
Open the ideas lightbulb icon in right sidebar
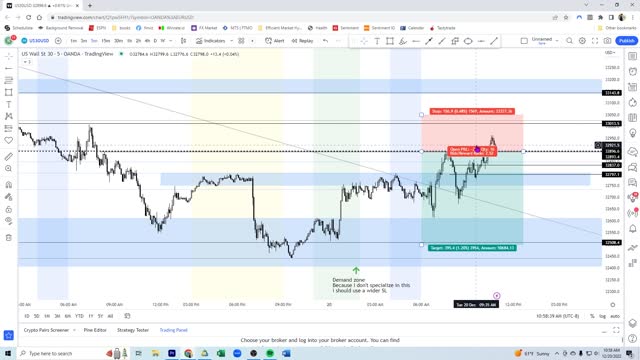pos(633,133)
